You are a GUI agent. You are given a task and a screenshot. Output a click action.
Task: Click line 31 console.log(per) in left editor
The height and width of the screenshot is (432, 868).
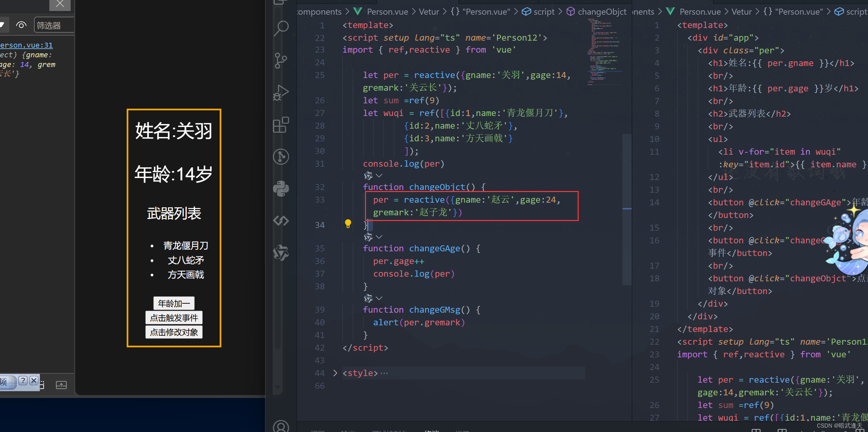point(404,164)
